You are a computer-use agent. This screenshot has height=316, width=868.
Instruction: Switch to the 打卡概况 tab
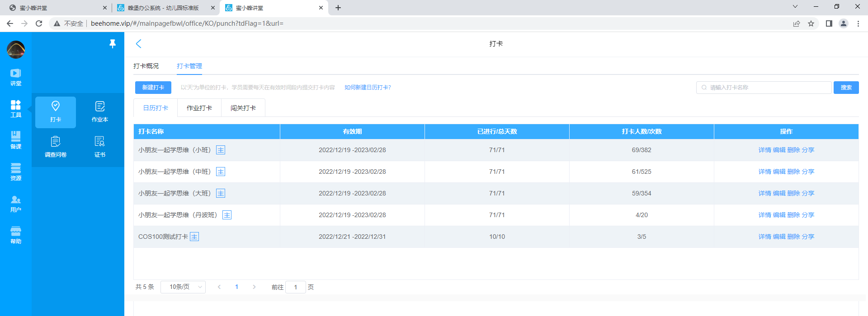coord(146,66)
